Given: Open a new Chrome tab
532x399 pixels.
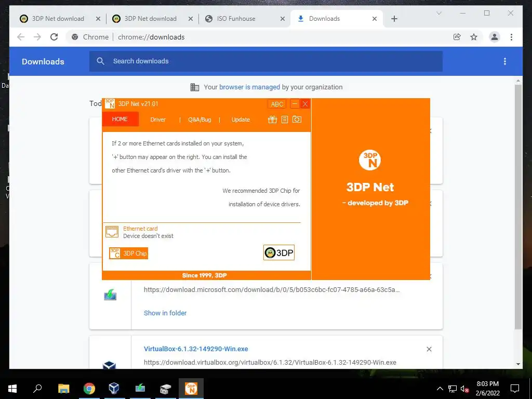Looking at the screenshot, I should 394,19.
